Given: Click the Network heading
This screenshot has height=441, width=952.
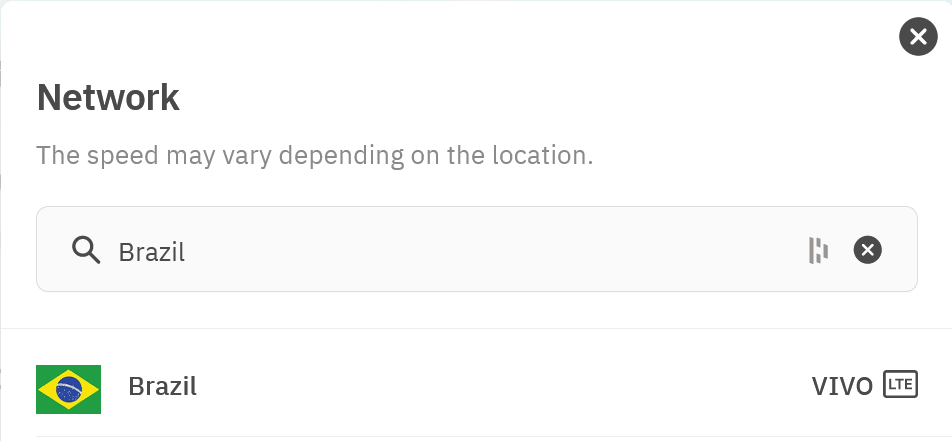Looking at the screenshot, I should [108, 98].
